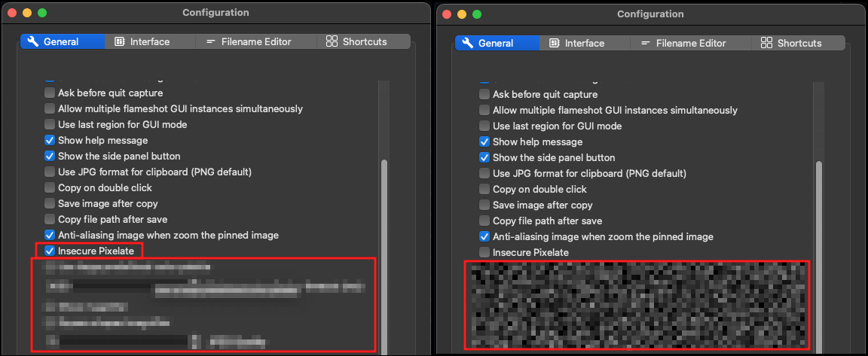Screen dimensions: 868x356
Task: Open Filename Editor tab in right window
Action: click(x=690, y=43)
